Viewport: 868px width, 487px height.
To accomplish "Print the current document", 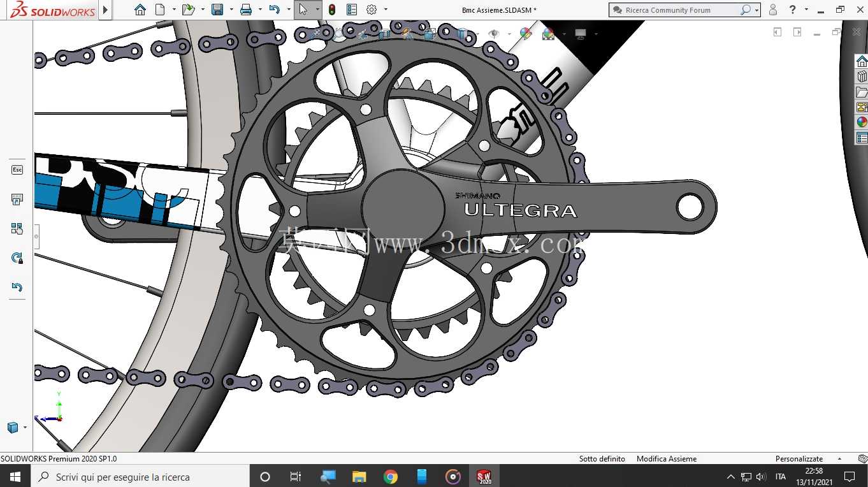I will point(246,10).
